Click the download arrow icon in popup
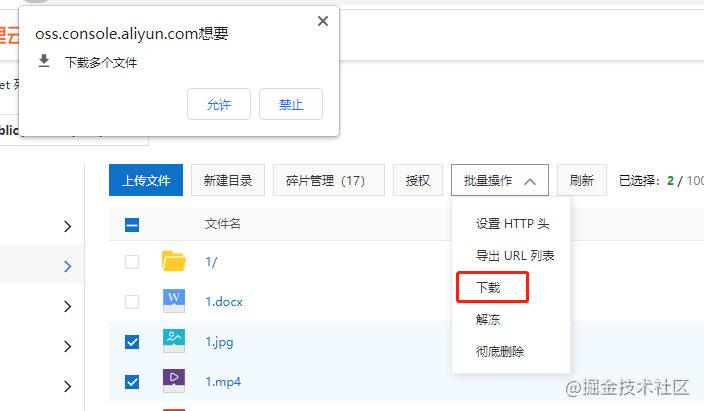The image size is (704, 411). pyautogui.click(x=44, y=61)
